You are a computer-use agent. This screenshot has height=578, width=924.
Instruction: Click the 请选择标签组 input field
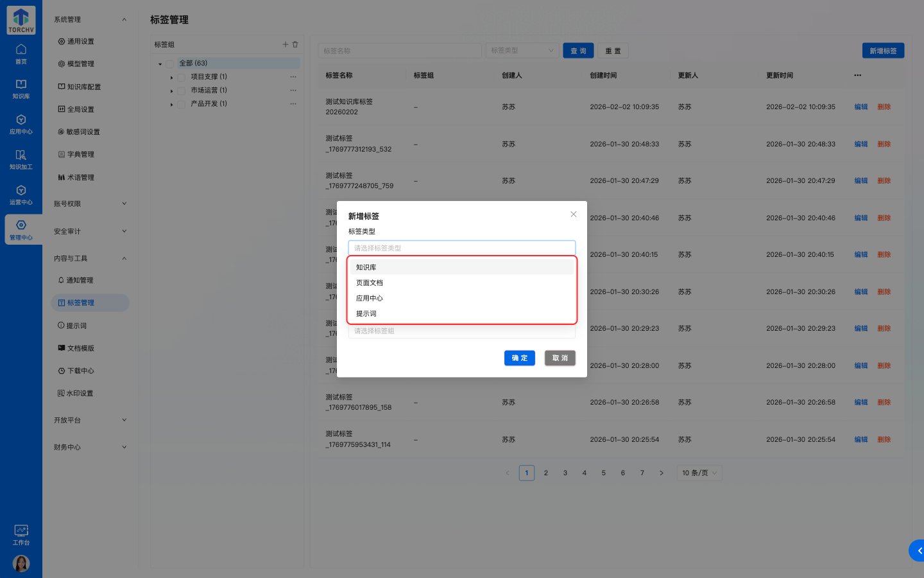461,331
